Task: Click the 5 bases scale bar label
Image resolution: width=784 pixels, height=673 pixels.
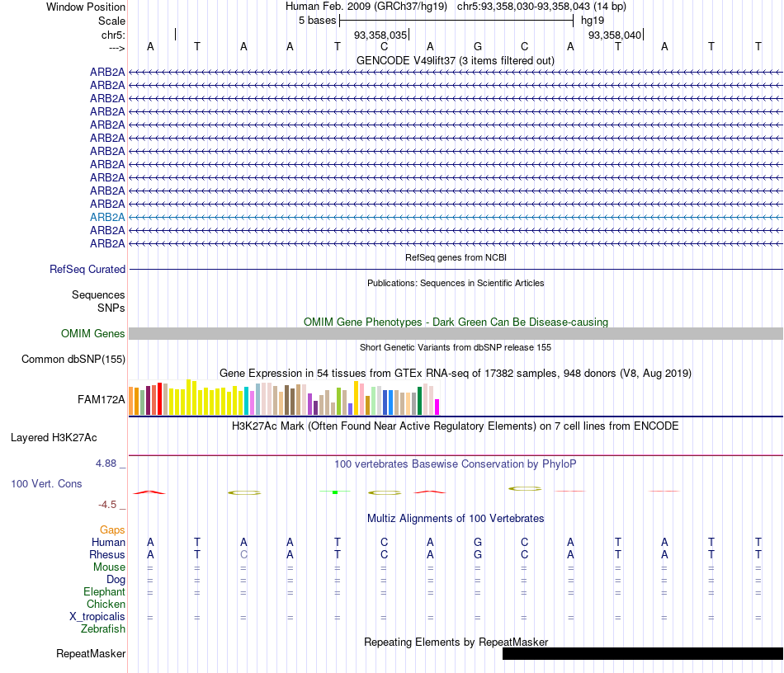Action: click(x=318, y=21)
